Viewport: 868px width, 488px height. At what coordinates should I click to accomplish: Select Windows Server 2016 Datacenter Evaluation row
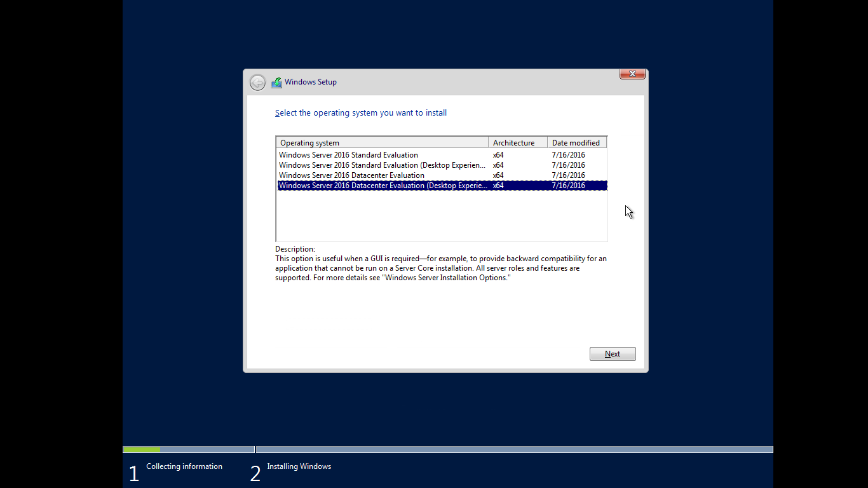442,175
